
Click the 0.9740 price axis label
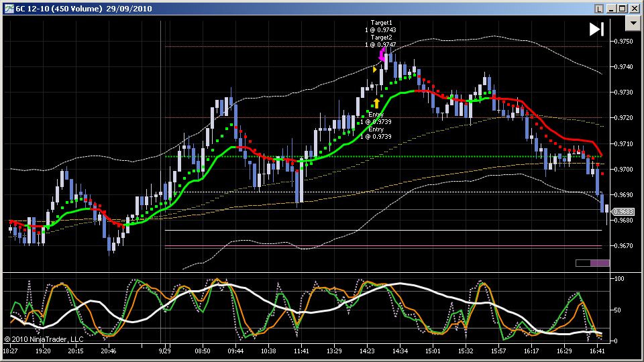[x=623, y=66]
